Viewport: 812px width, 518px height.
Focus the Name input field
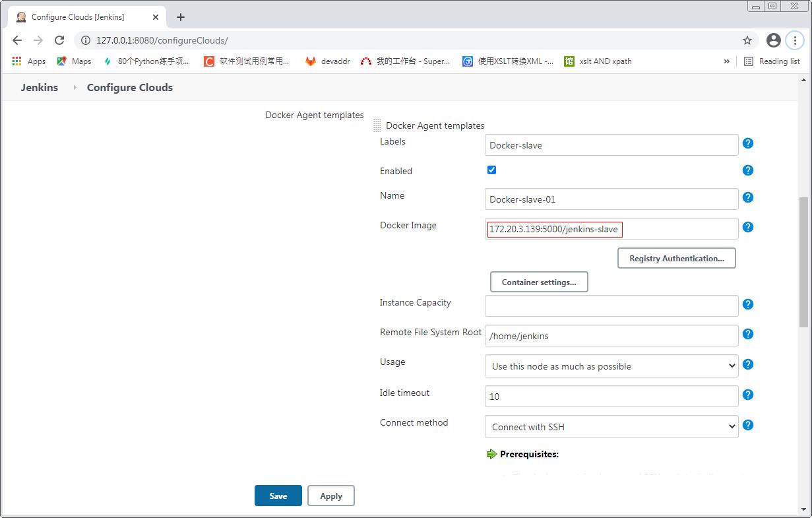pos(611,199)
